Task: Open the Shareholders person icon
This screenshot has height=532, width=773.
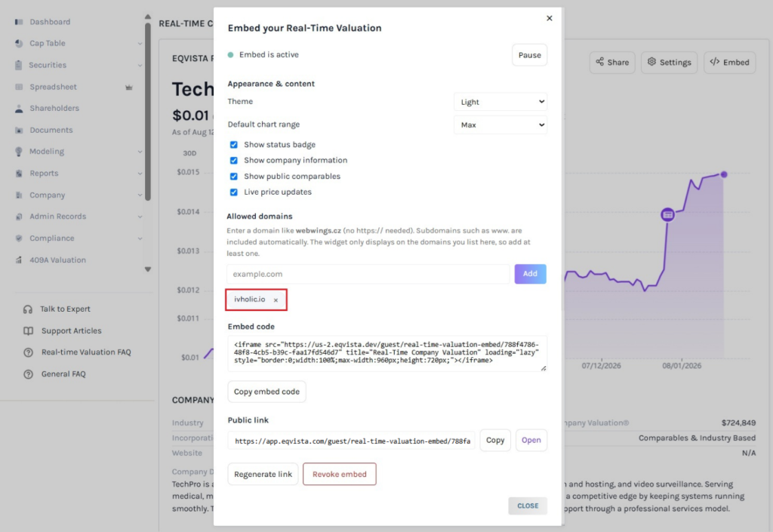Action: pyautogui.click(x=19, y=109)
